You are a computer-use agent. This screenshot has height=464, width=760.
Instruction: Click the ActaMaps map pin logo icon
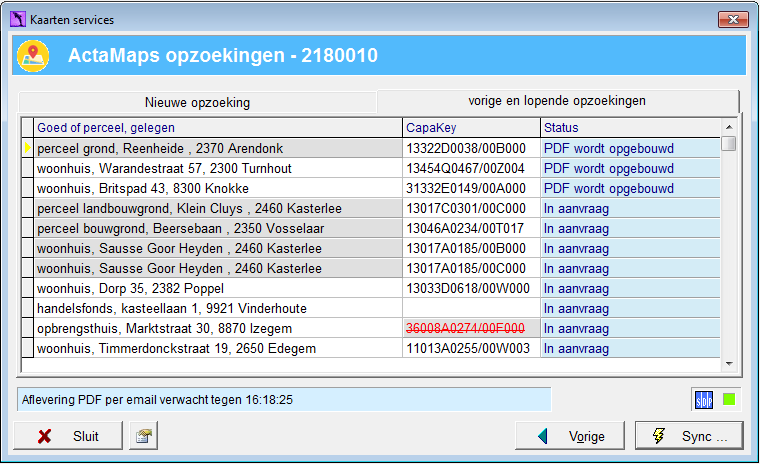[33, 56]
